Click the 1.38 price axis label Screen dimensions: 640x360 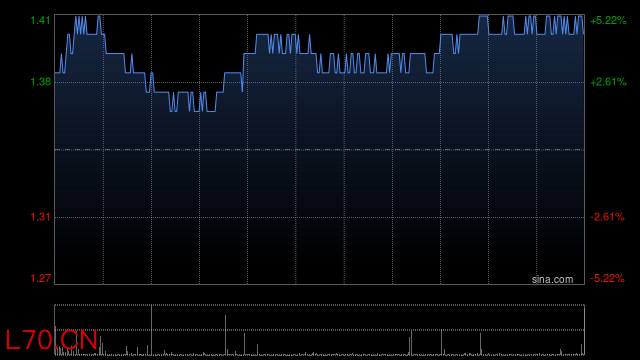[40, 82]
